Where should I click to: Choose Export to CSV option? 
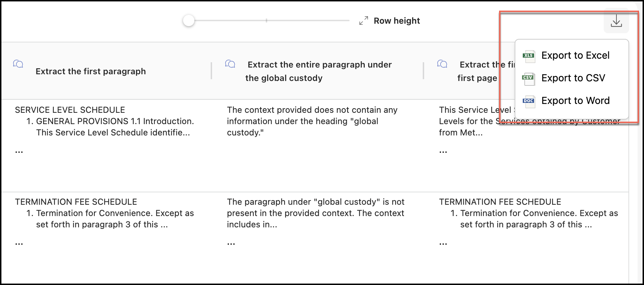[x=573, y=78]
